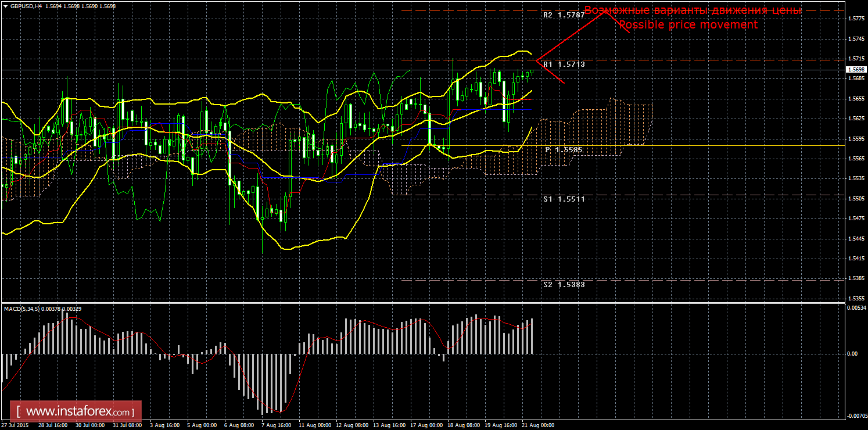This screenshot has width=868, height=430.
Task: Click 1.5715 on the price axis
Action: click(856, 59)
